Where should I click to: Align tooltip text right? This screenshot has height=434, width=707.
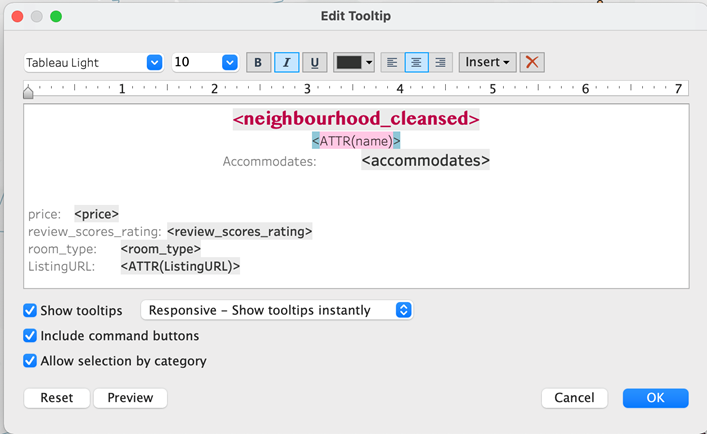440,62
